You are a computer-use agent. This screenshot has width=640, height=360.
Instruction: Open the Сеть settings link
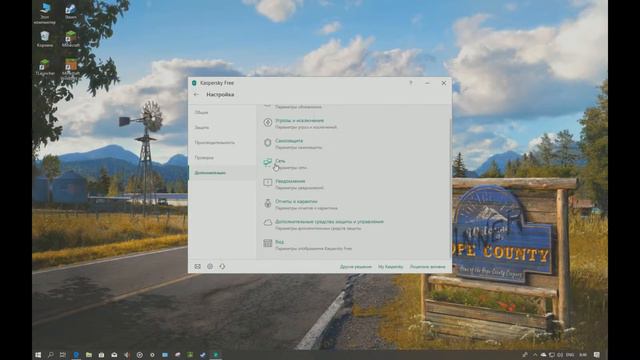click(x=280, y=161)
